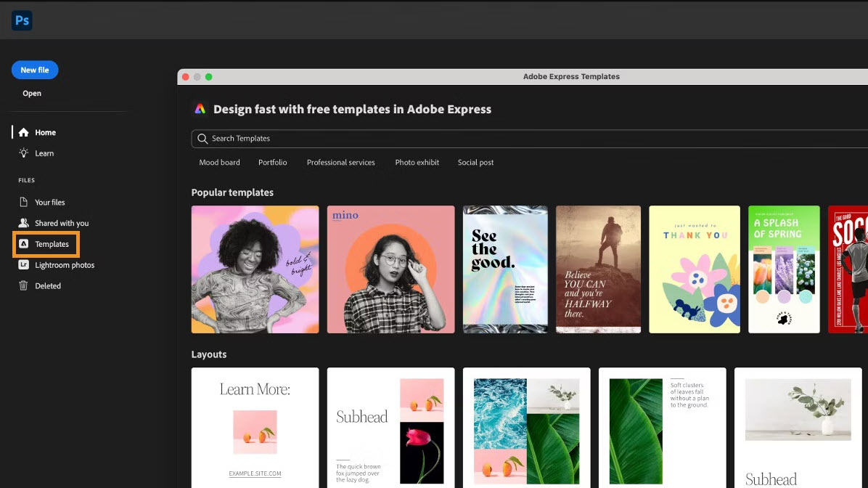Click the Deleted trash can icon
Image resolution: width=868 pixels, height=488 pixels.
coord(24,286)
